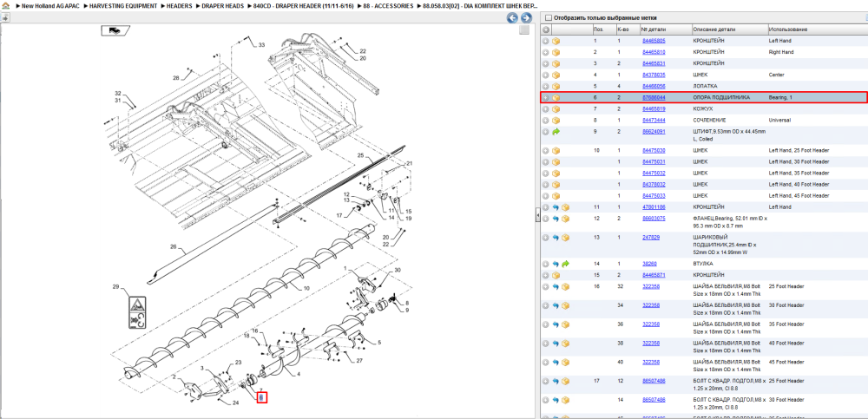Open part number link 87686044
This screenshot has width=868, height=419.
coord(654,97)
